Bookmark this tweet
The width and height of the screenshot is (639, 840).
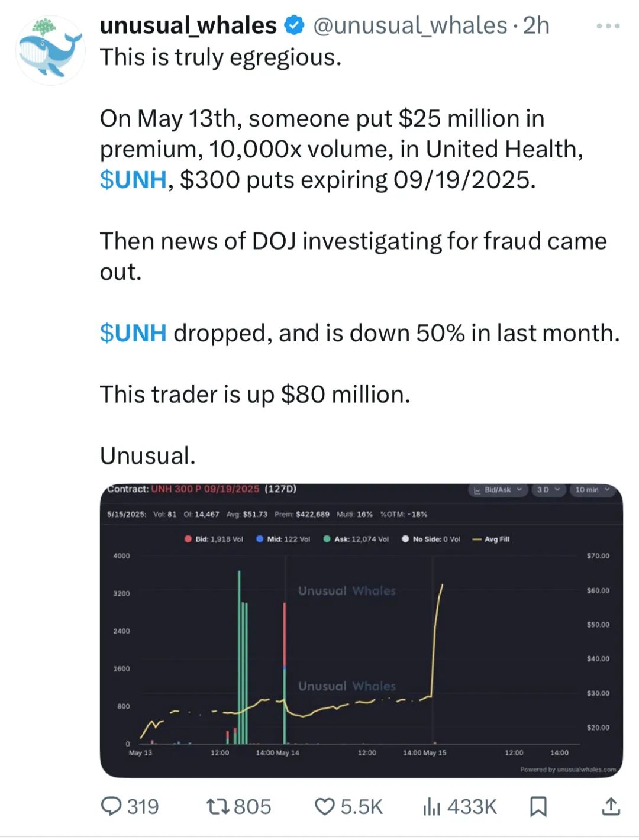[x=538, y=806]
